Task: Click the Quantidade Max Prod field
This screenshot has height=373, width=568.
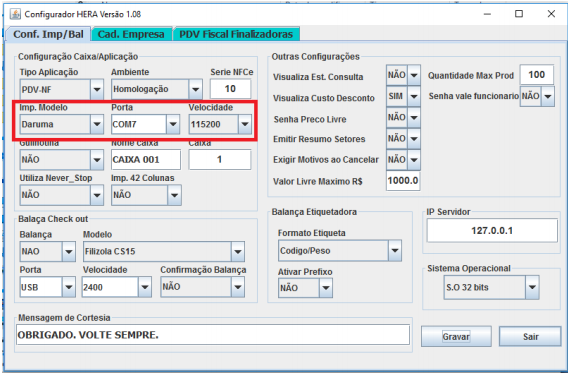Action: click(537, 75)
